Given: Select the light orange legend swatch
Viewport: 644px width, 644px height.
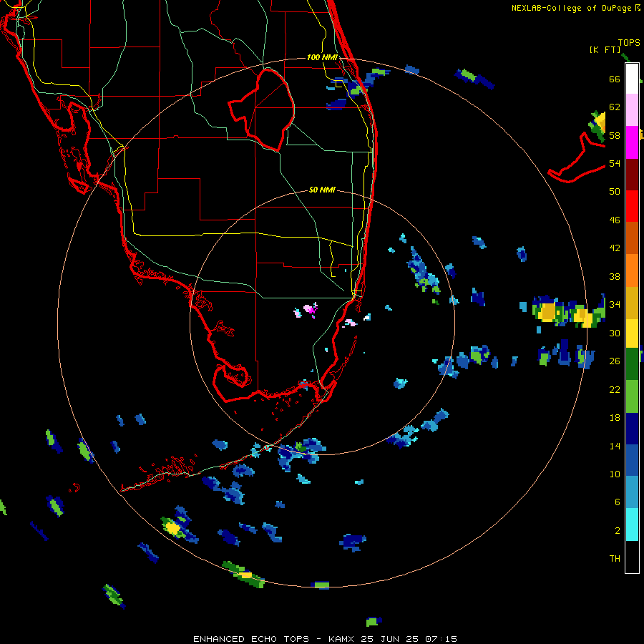Looking at the screenshot, I should click(x=632, y=270).
